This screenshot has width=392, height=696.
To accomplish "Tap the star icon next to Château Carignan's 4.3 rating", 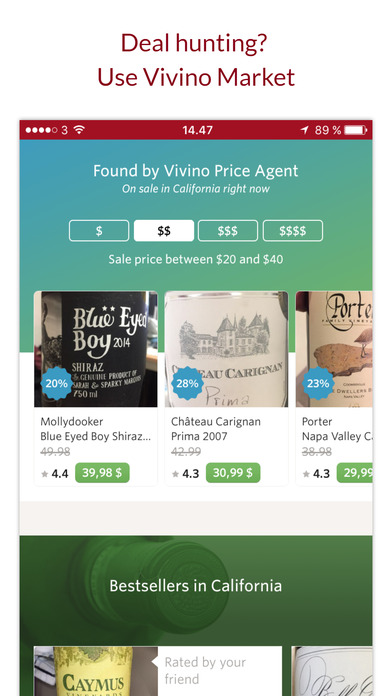I will tap(175, 474).
